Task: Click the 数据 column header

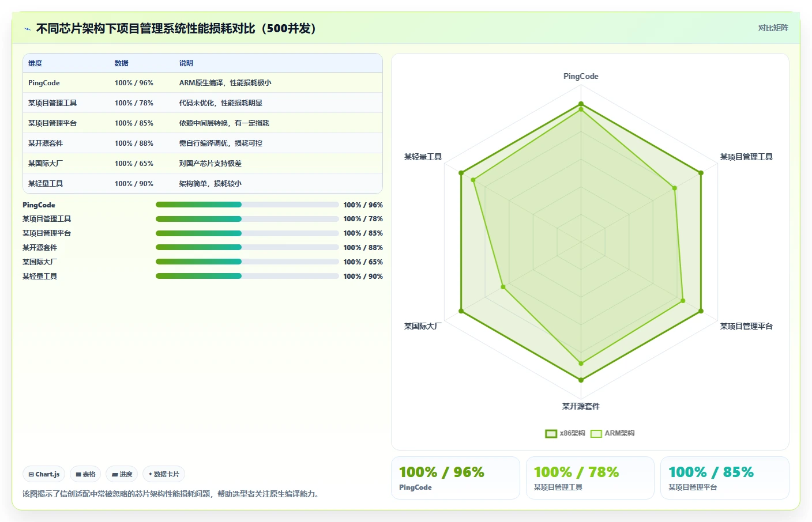Action: click(121, 63)
